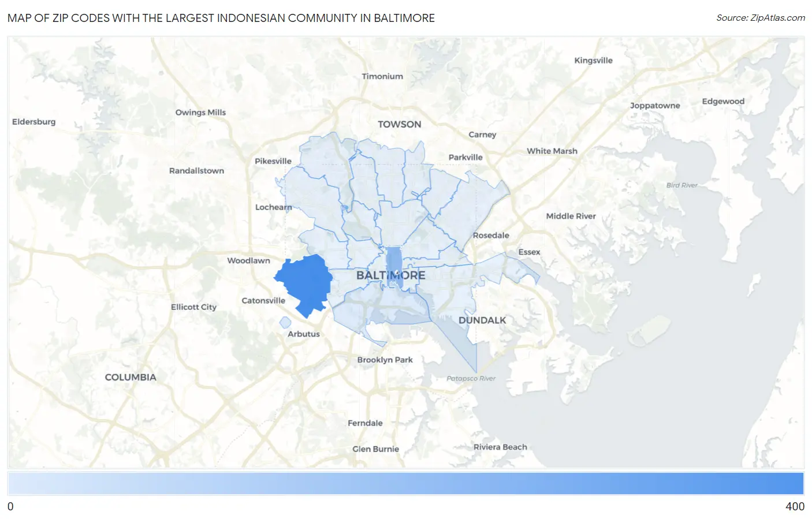Click the Pikesville label

pos(273,161)
